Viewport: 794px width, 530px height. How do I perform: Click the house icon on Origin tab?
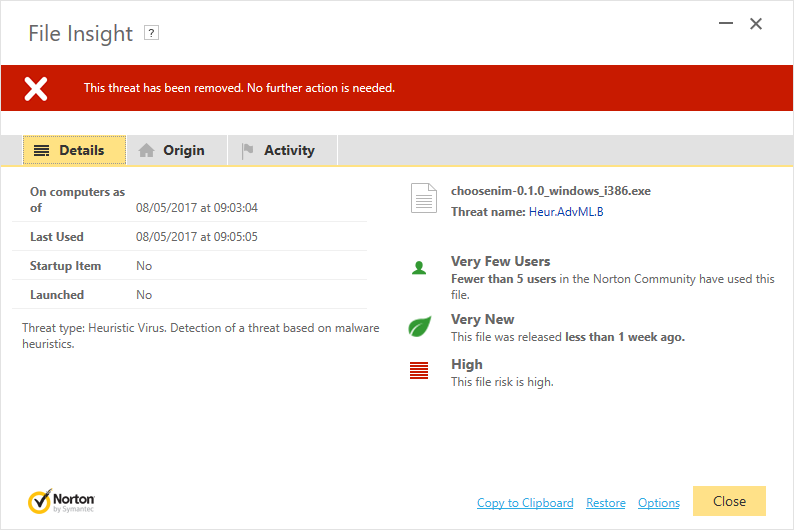[147, 151]
